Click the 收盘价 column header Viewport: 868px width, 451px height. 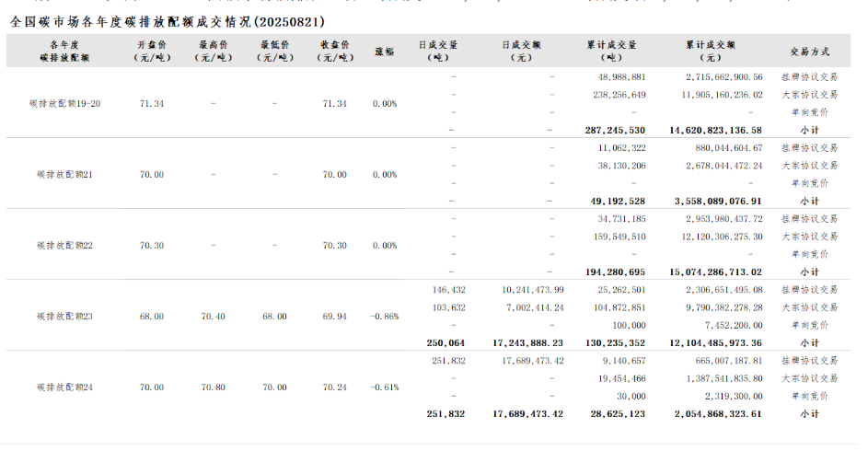pyautogui.click(x=335, y=51)
